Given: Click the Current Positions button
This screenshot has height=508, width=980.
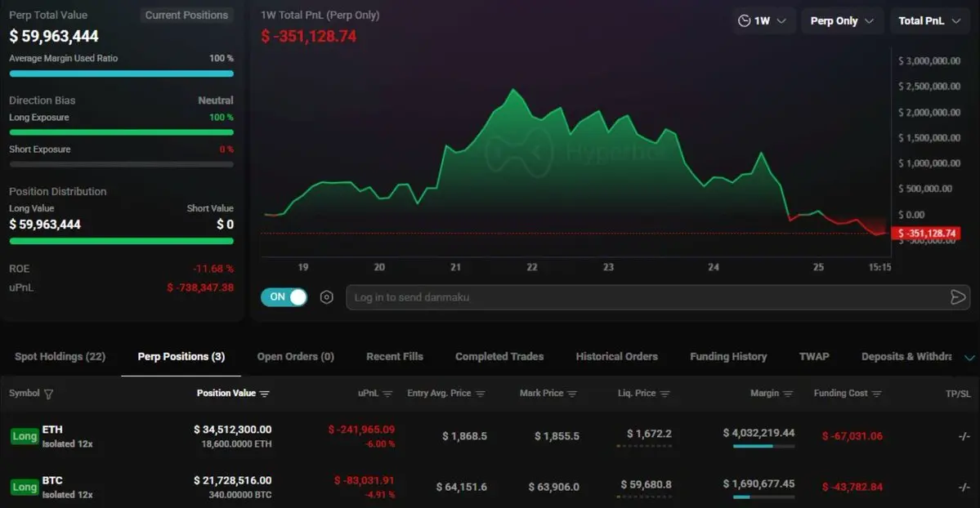Looking at the screenshot, I should [186, 15].
